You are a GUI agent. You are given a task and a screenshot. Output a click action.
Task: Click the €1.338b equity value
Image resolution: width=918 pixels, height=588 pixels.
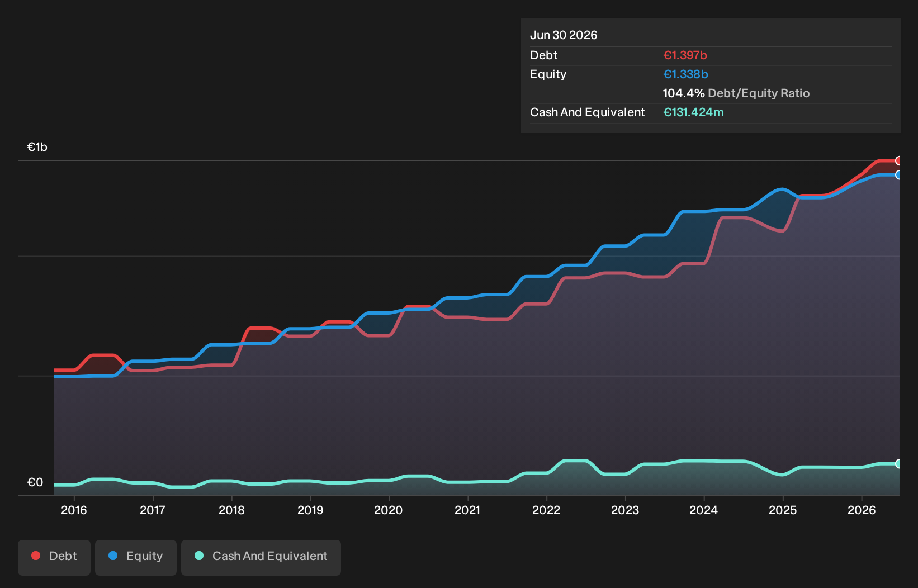point(685,74)
